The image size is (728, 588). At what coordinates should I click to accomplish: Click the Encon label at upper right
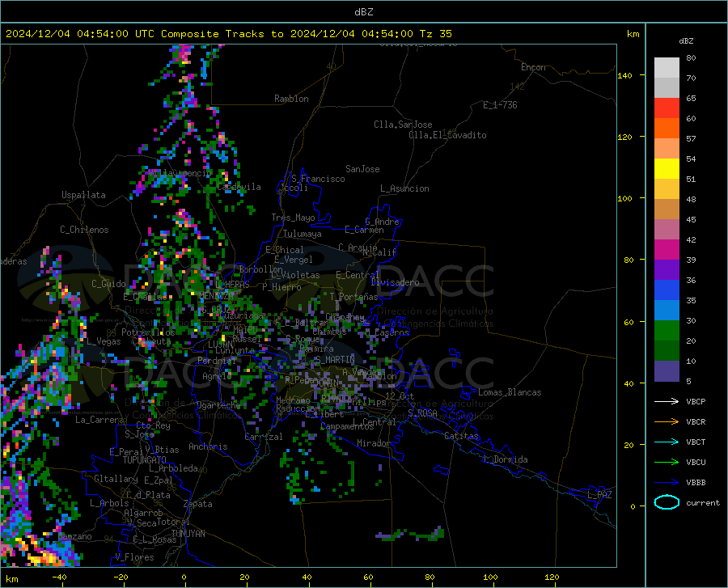click(533, 67)
